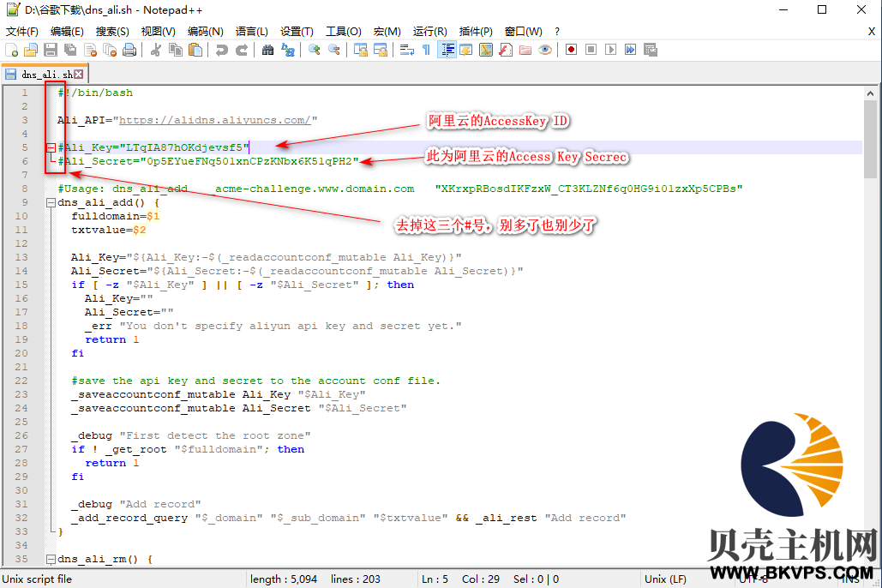Image resolution: width=882 pixels, height=588 pixels.
Task: Paste using the clipboard toolbar icon
Action: (x=195, y=50)
